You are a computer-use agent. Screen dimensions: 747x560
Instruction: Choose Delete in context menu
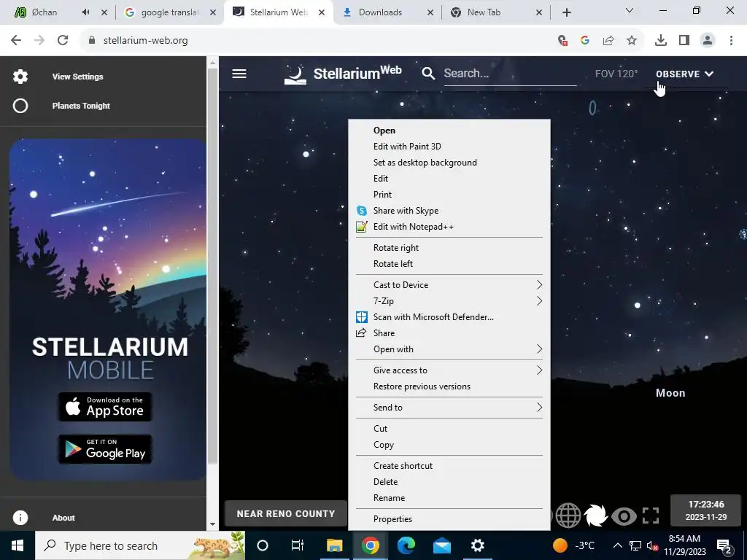click(x=385, y=482)
